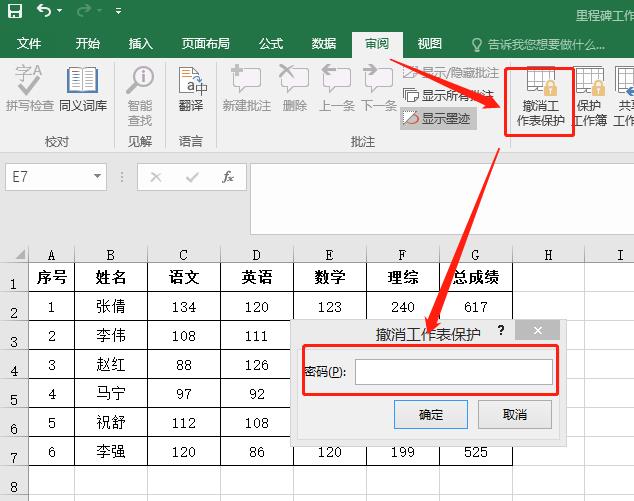Click the cell containing 祝舒
Screen dimensions: 634x501
coord(111,422)
